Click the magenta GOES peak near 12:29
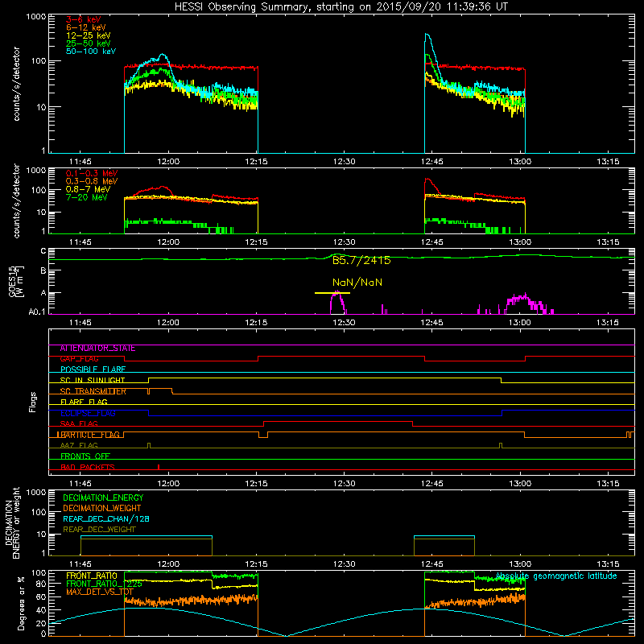 coord(337,303)
